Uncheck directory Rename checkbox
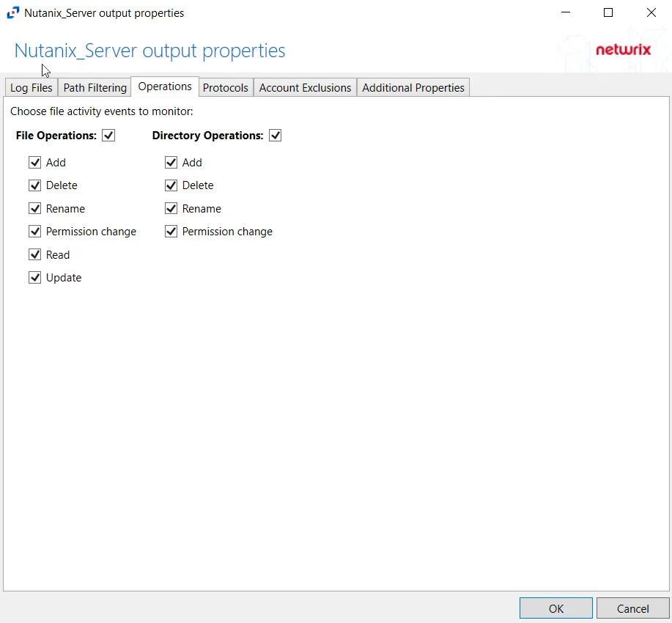The height and width of the screenshot is (623, 672). [x=171, y=208]
